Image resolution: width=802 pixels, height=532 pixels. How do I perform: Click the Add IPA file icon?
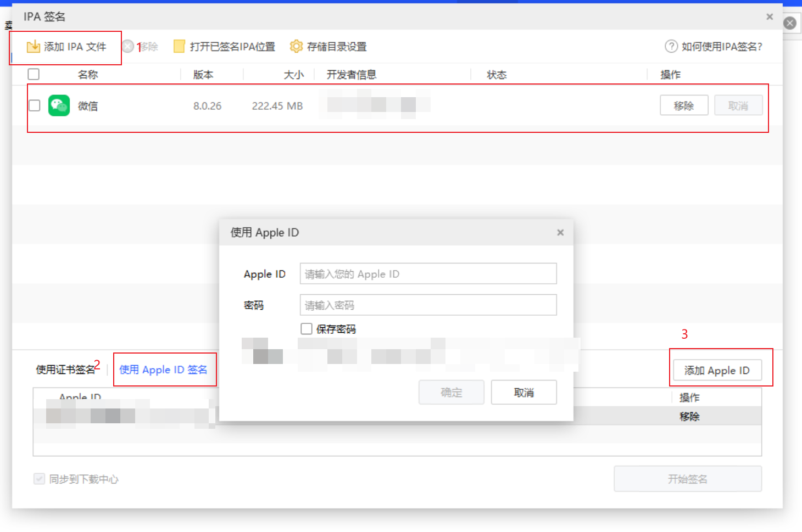[x=34, y=47]
